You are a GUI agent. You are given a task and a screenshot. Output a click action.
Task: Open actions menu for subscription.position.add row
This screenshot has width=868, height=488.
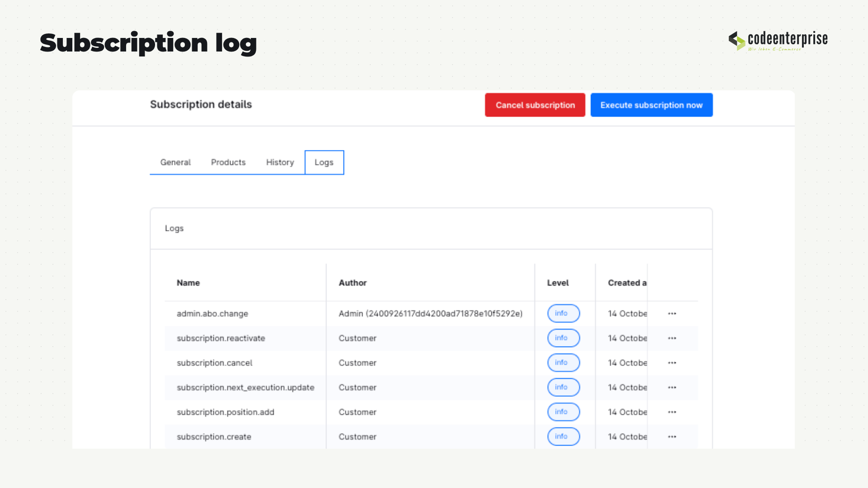point(672,412)
